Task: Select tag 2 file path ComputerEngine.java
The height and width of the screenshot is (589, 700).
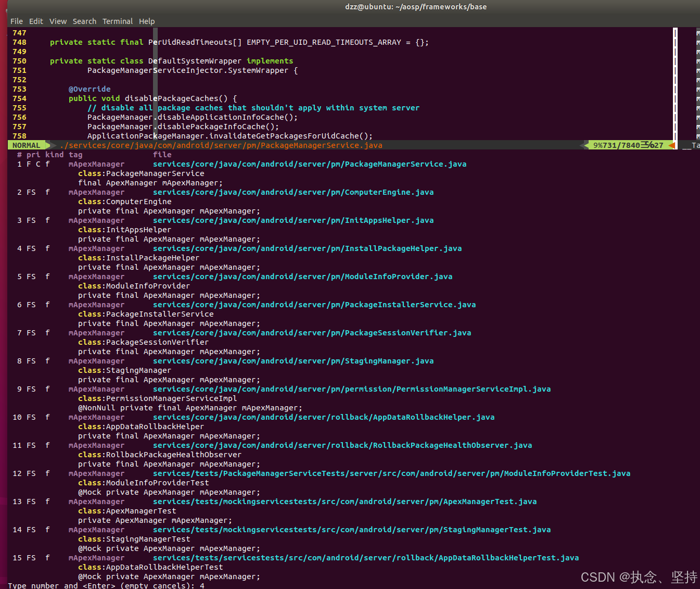Action: point(293,192)
